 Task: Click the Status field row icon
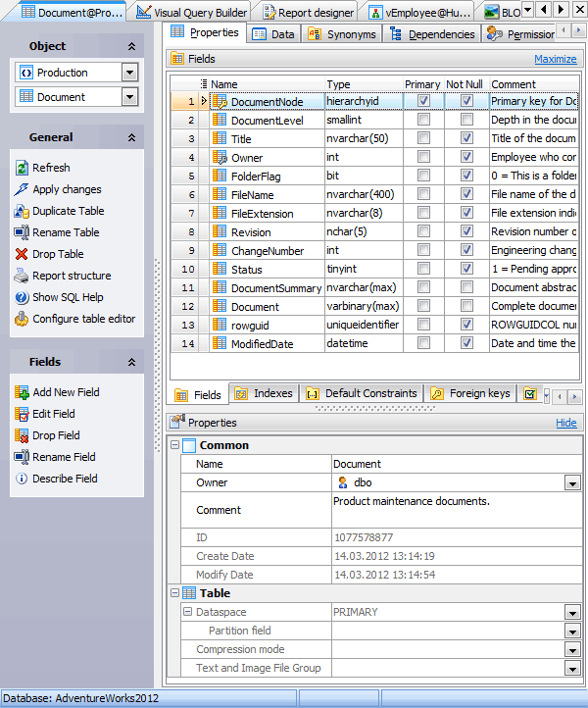coord(220,269)
